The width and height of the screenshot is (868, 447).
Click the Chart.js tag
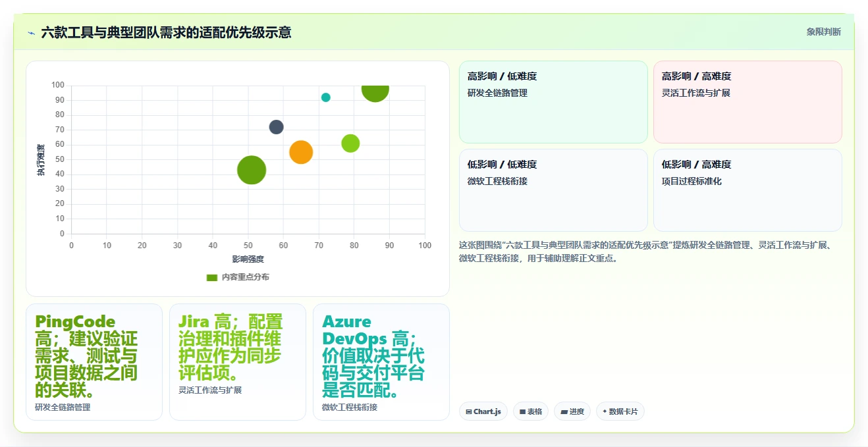click(x=483, y=411)
